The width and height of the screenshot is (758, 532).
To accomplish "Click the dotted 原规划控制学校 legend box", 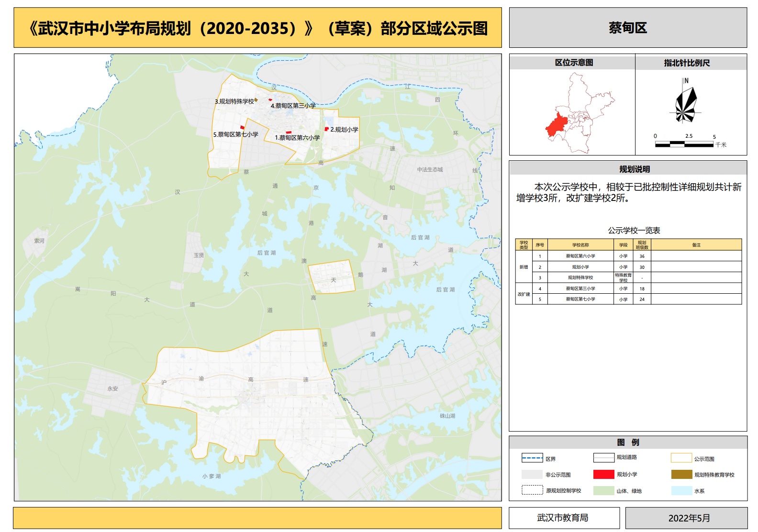I will tap(532, 490).
